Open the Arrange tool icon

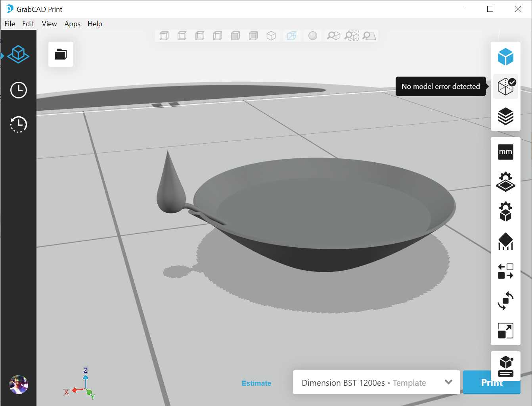(x=505, y=271)
